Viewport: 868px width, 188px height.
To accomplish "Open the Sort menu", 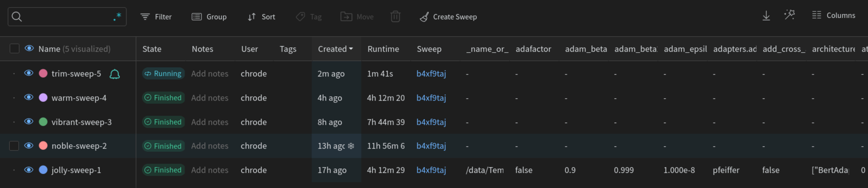I will 261,17.
